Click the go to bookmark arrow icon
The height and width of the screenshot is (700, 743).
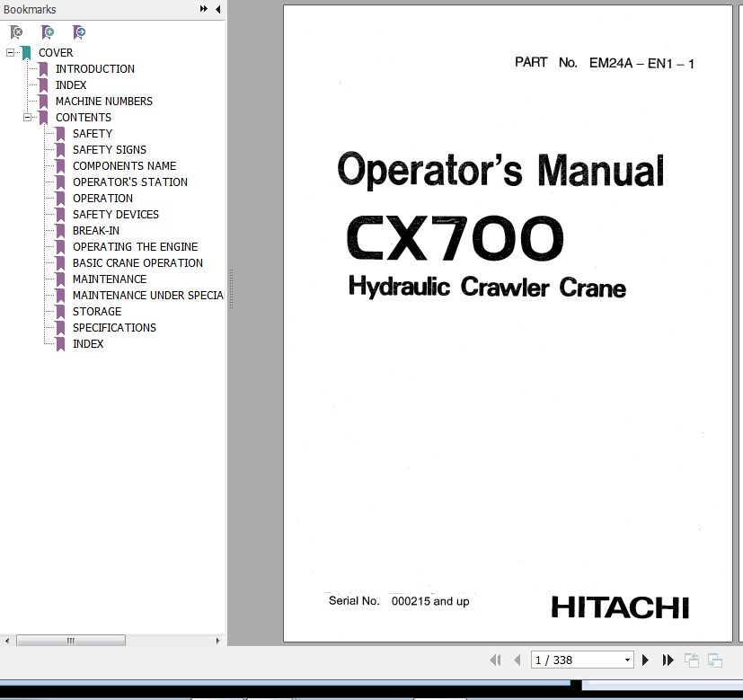79,32
